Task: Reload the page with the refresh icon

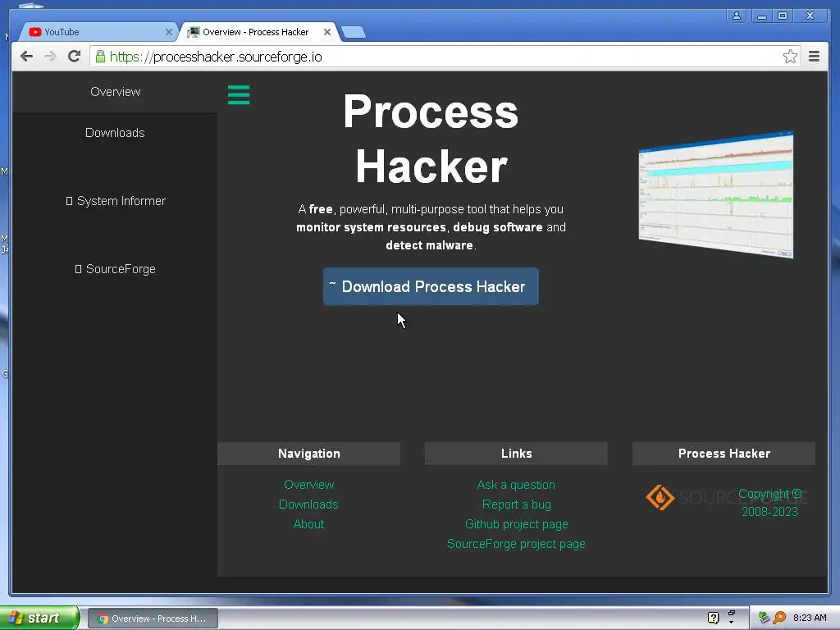Action: point(74,57)
